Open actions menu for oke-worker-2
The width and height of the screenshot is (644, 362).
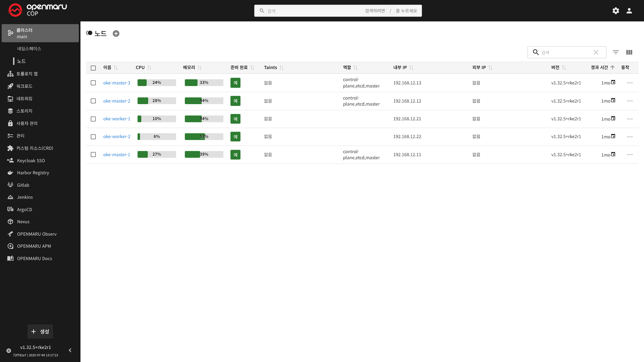click(630, 137)
